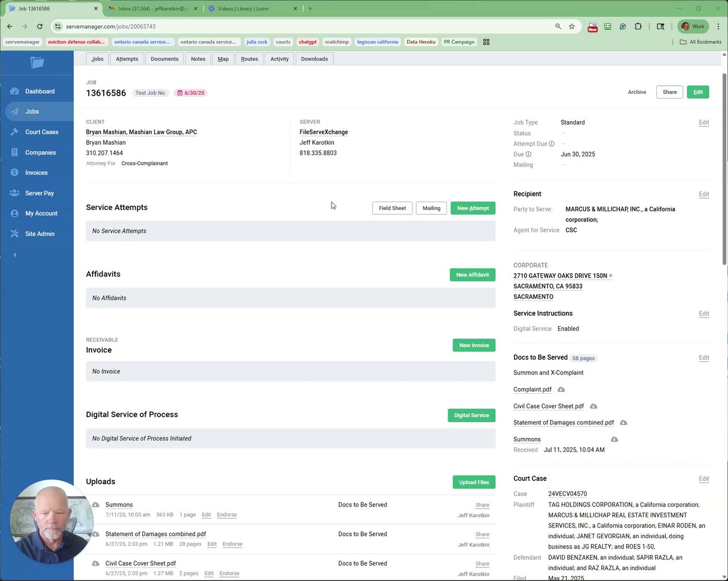Open the Downloads tab
Screen dimensions: 728x581
tap(315, 59)
